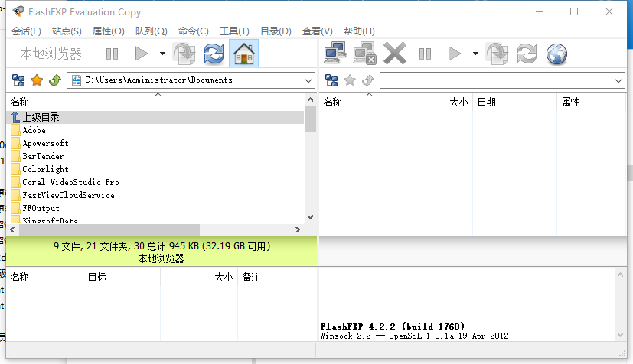The height and width of the screenshot is (364, 633).
Task: Click local list scroll left arrow
Action: 12,229
